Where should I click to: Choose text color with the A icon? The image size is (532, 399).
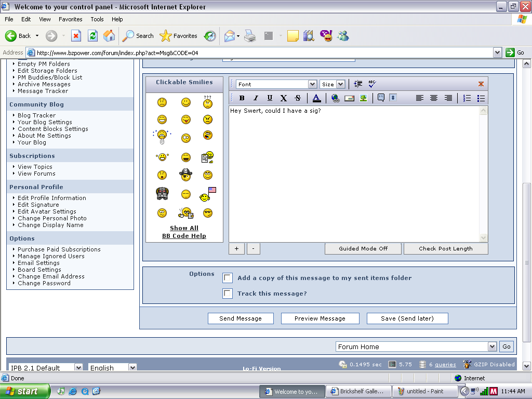[316, 98]
